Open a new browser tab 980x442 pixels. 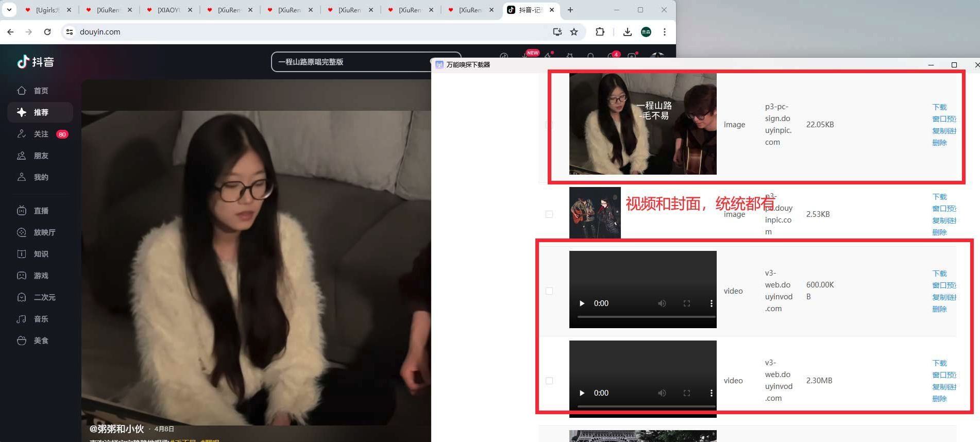tap(570, 10)
